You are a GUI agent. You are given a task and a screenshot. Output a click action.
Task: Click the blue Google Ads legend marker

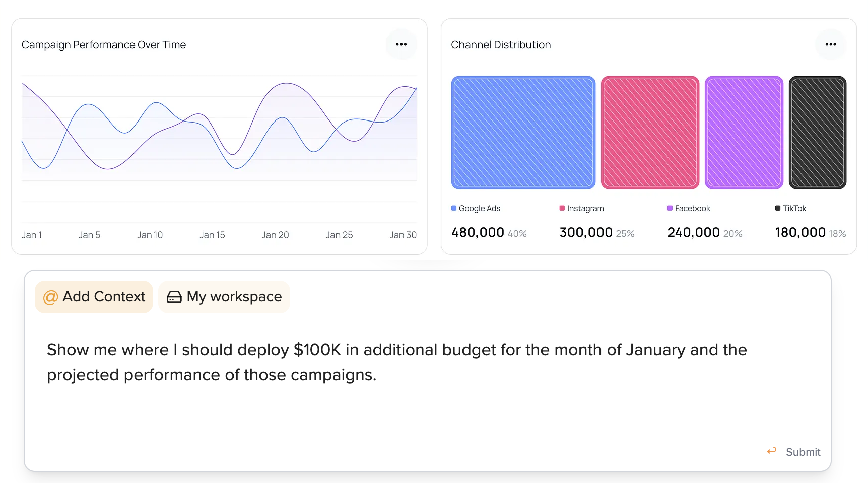click(x=454, y=208)
